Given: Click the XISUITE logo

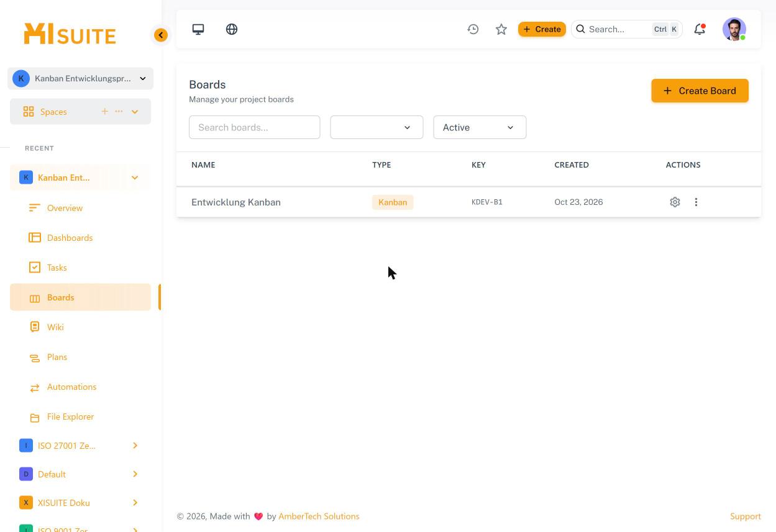Looking at the screenshot, I should [x=70, y=34].
